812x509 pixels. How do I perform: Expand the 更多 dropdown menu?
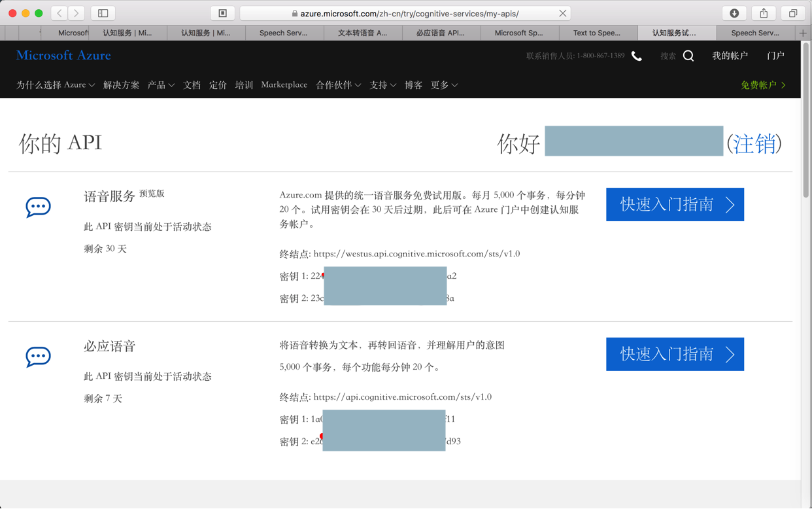(444, 85)
